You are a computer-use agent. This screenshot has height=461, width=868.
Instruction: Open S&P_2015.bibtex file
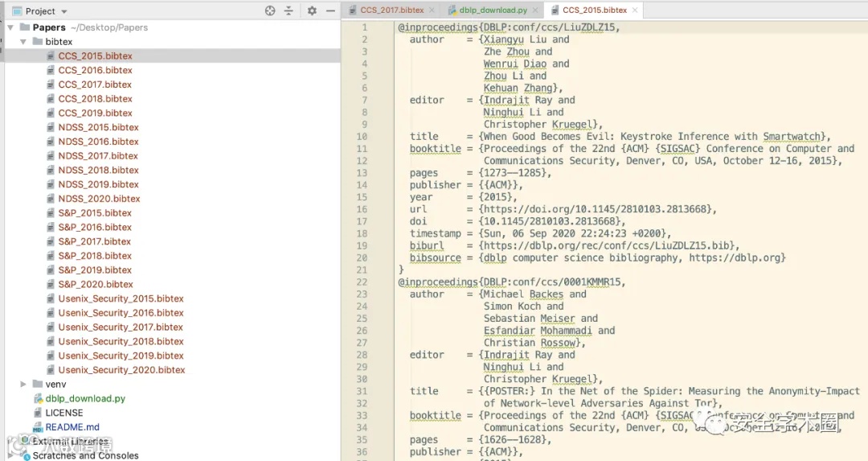[x=95, y=213]
